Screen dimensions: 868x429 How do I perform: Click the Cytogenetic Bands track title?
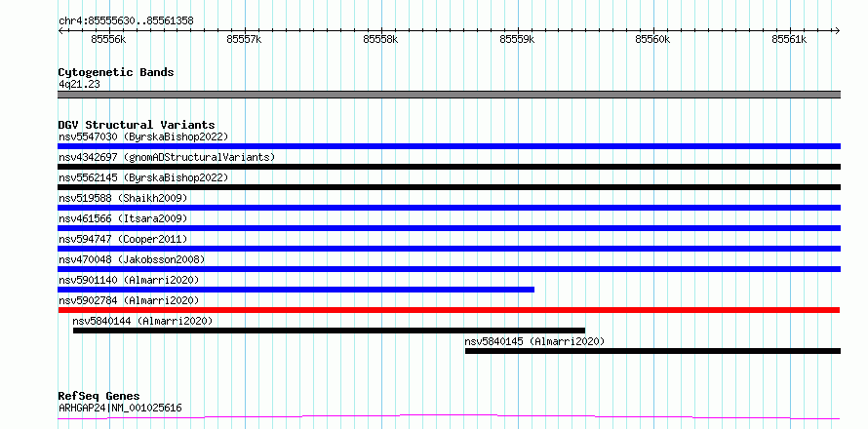click(x=116, y=72)
